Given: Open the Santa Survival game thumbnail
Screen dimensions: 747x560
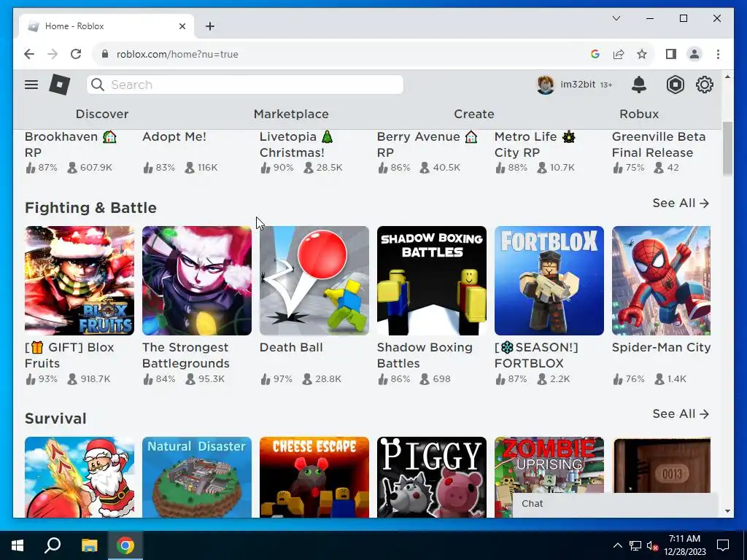Looking at the screenshot, I should (x=80, y=477).
